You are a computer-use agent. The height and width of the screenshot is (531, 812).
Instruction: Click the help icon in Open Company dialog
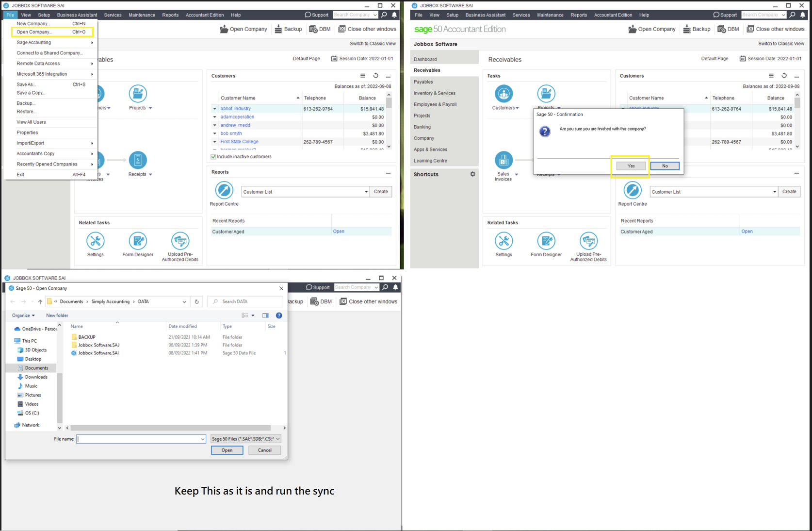click(279, 315)
